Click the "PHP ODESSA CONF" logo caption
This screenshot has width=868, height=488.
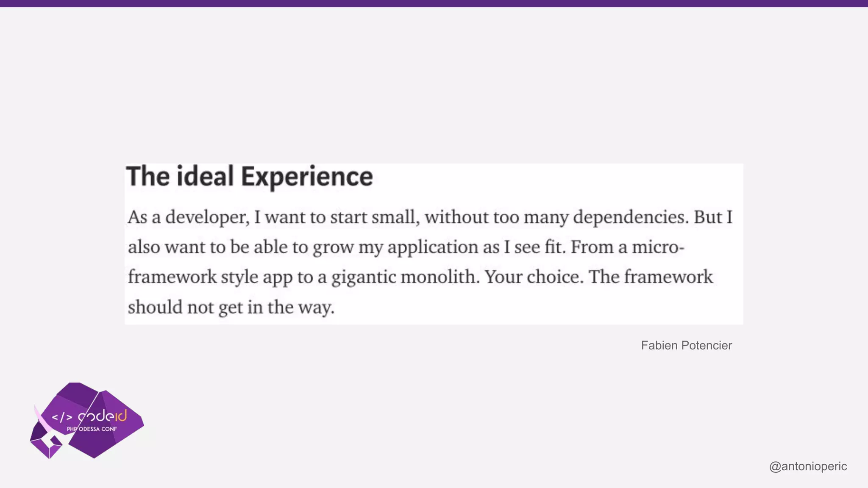coord(92,429)
